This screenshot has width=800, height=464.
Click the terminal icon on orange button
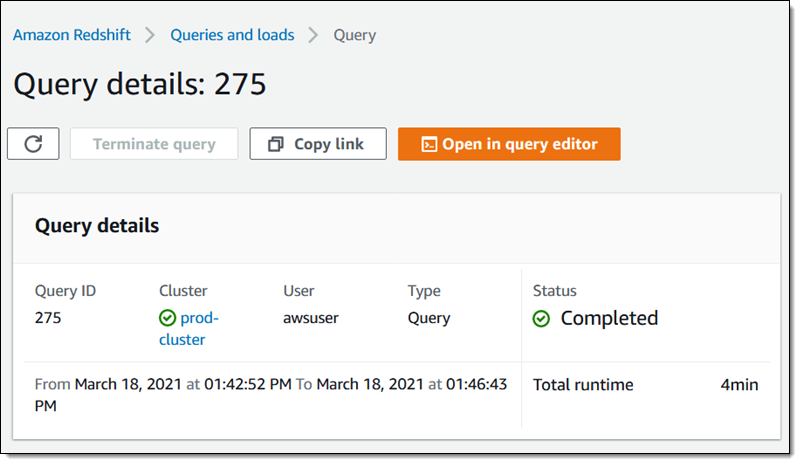coord(428,144)
